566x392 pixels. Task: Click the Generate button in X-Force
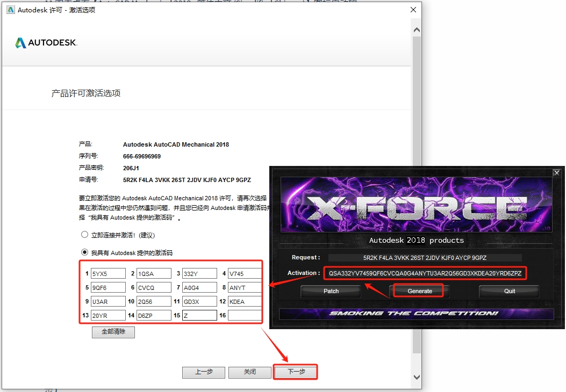[419, 291]
